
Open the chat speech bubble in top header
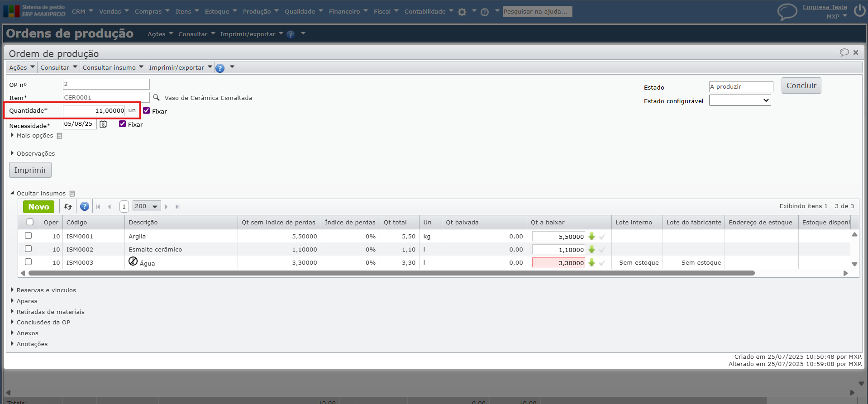click(787, 12)
